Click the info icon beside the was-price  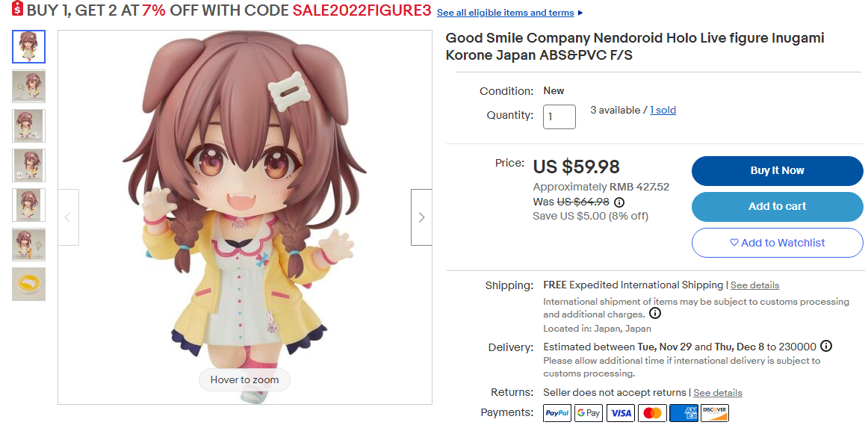(619, 202)
